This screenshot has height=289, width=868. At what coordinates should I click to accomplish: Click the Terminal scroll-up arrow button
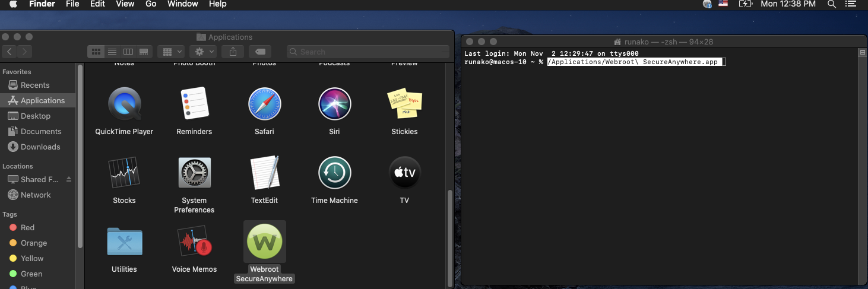pyautogui.click(x=862, y=53)
